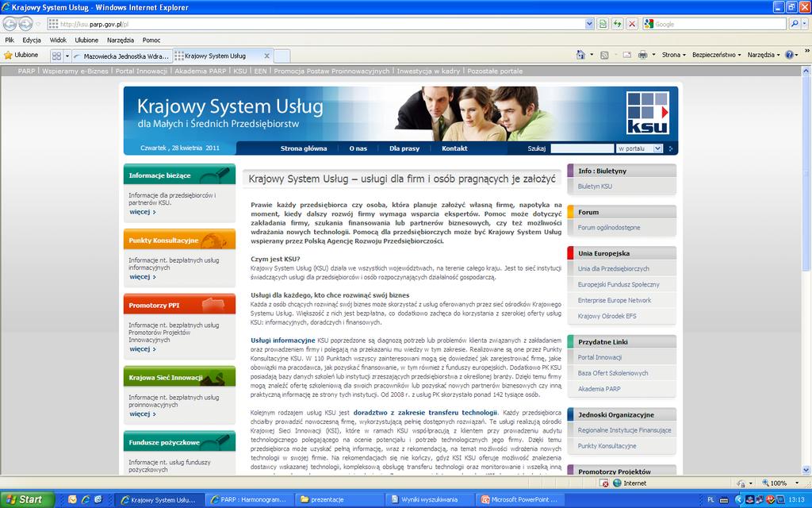Click the Windows Start button
Viewport: 812px width, 508px height.
[26, 500]
